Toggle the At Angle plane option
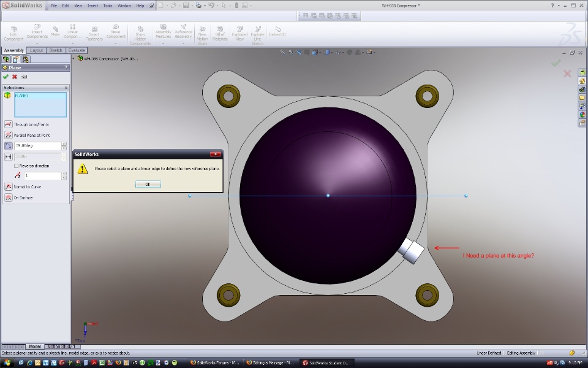Screen dimensions: 588x368 pos(9,146)
